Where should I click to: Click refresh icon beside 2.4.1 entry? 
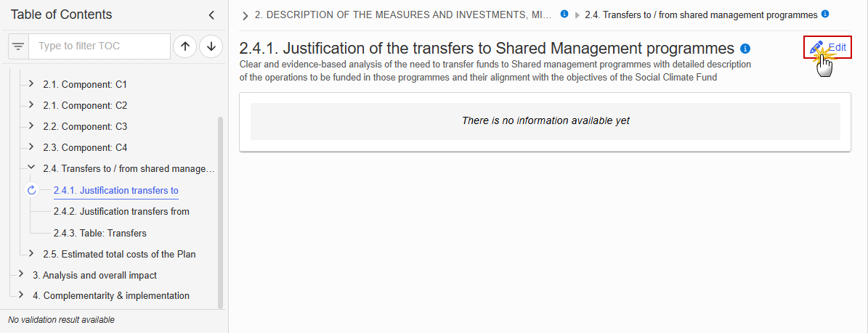pos(31,190)
